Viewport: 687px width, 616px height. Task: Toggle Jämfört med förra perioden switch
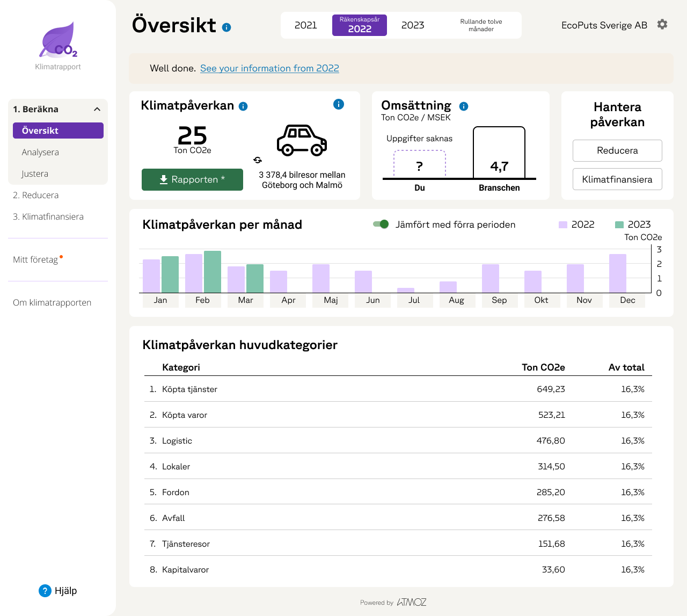381,224
